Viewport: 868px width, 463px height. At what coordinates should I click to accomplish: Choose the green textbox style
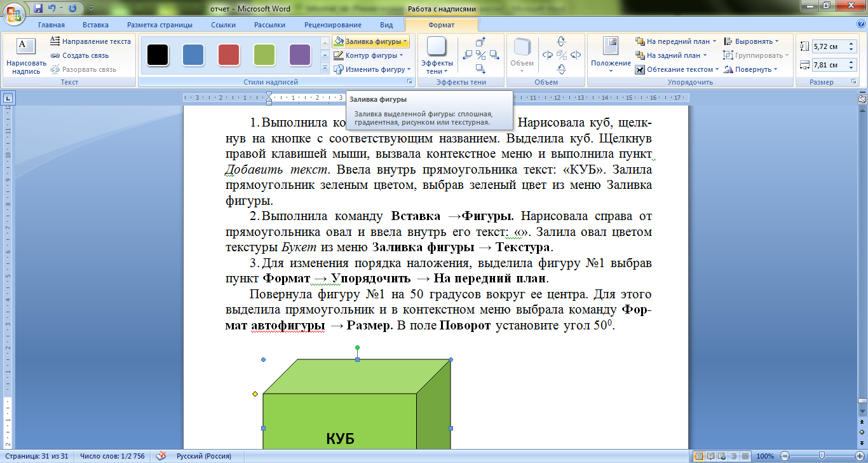(264, 55)
